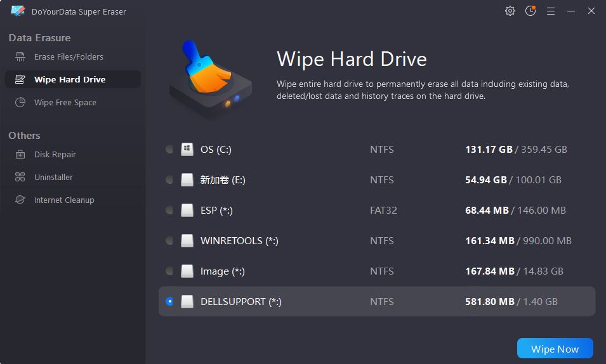This screenshot has height=364, width=606.
Task: Click the Wipe Hard Drive pencil icon
Action: 20,79
